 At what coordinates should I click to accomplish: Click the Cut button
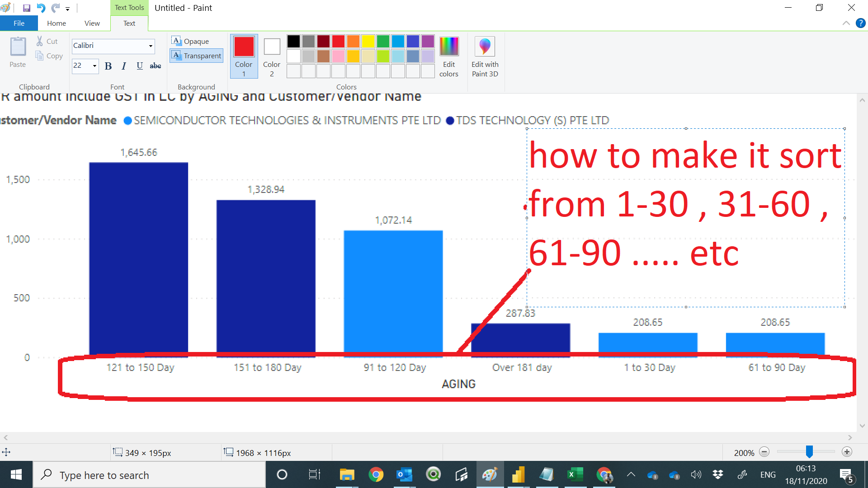coord(47,41)
